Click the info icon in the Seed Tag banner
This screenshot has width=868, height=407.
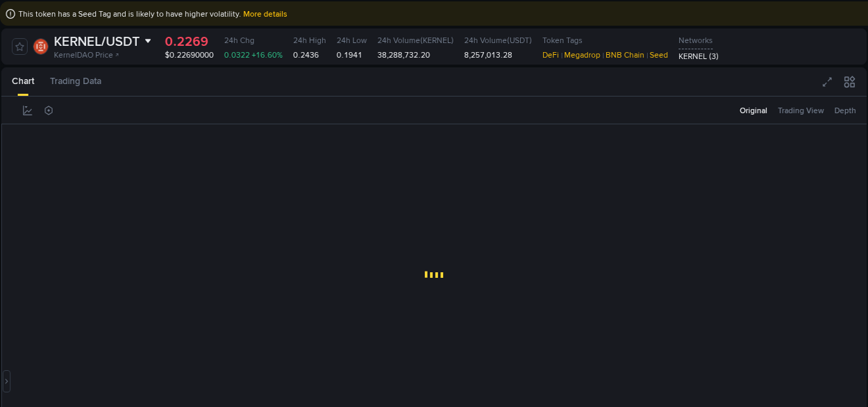[x=9, y=13]
